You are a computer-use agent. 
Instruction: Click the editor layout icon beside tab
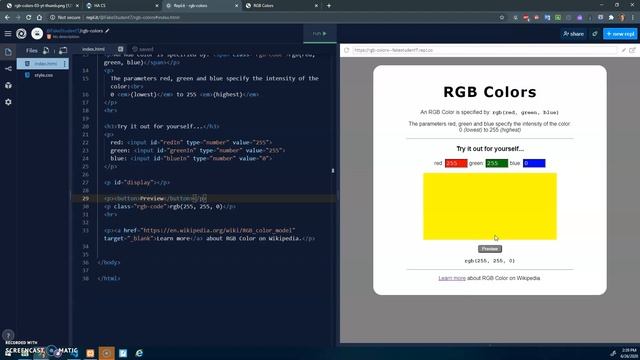[x=120, y=49]
